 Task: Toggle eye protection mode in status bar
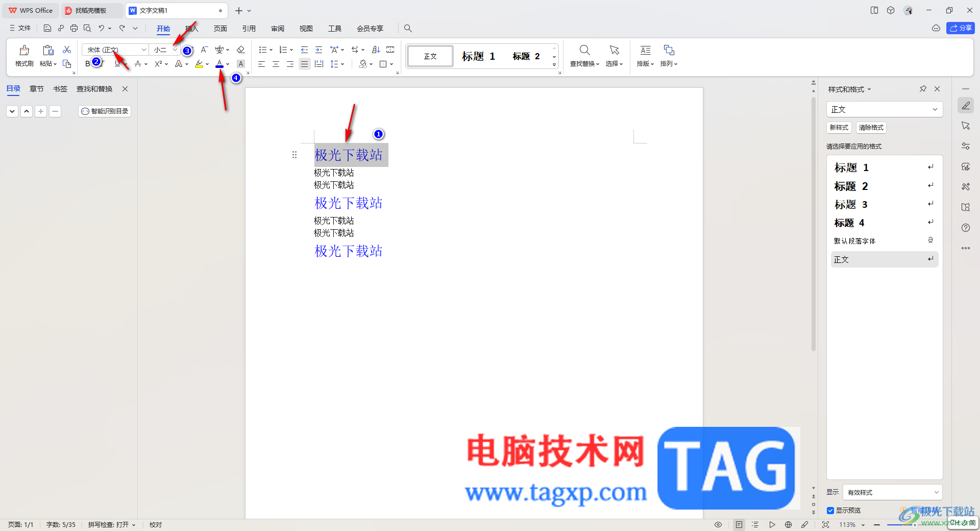[718, 524]
